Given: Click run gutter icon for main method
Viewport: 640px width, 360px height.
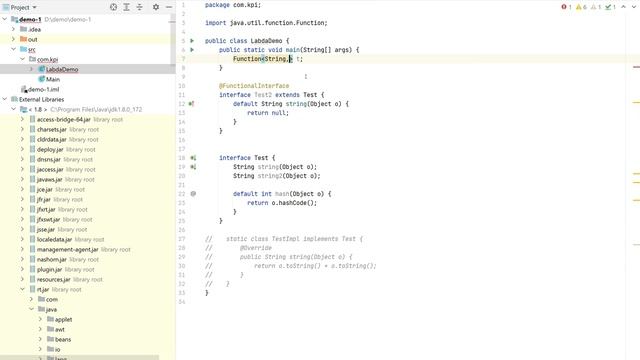Looking at the screenshot, I should (x=192, y=50).
